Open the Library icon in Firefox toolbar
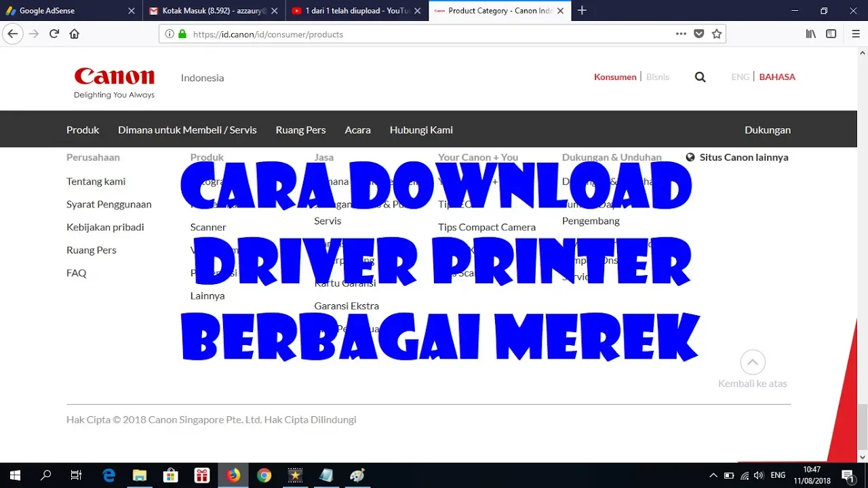 (x=811, y=34)
